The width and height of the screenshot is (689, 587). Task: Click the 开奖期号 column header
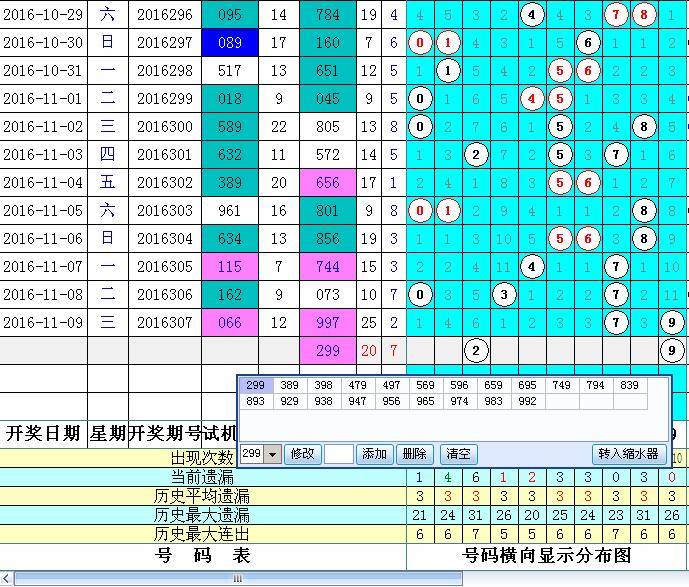tap(165, 434)
